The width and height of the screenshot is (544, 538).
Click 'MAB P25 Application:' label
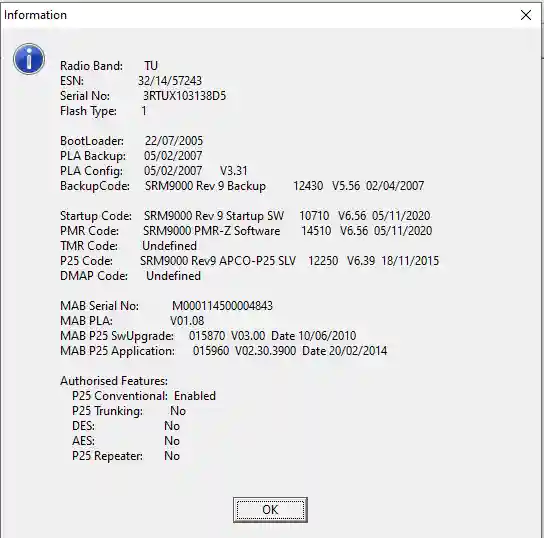point(117,351)
